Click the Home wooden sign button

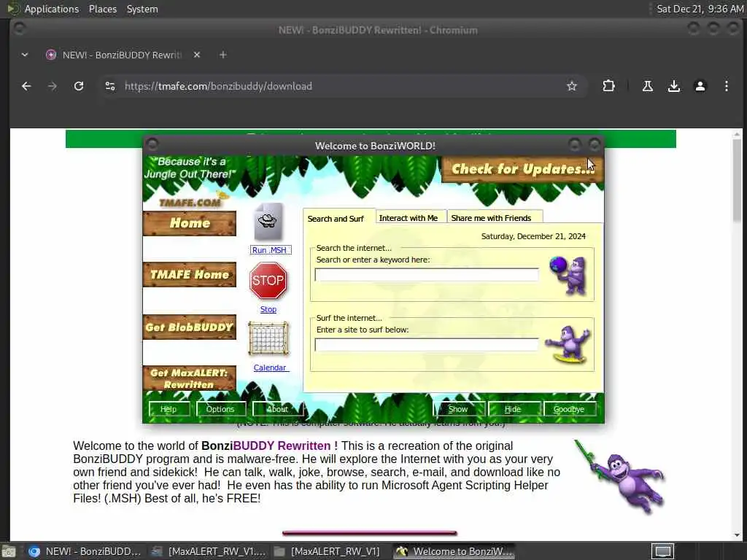(x=190, y=223)
